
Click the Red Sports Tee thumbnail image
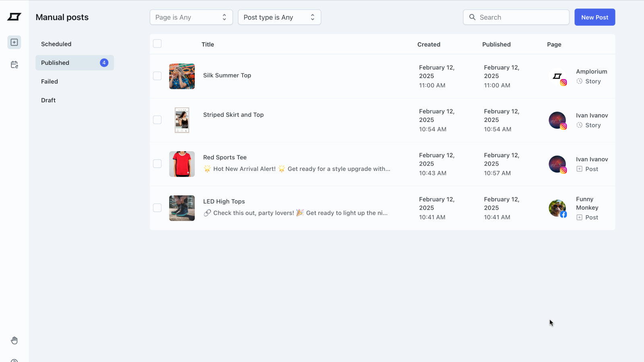click(x=182, y=164)
